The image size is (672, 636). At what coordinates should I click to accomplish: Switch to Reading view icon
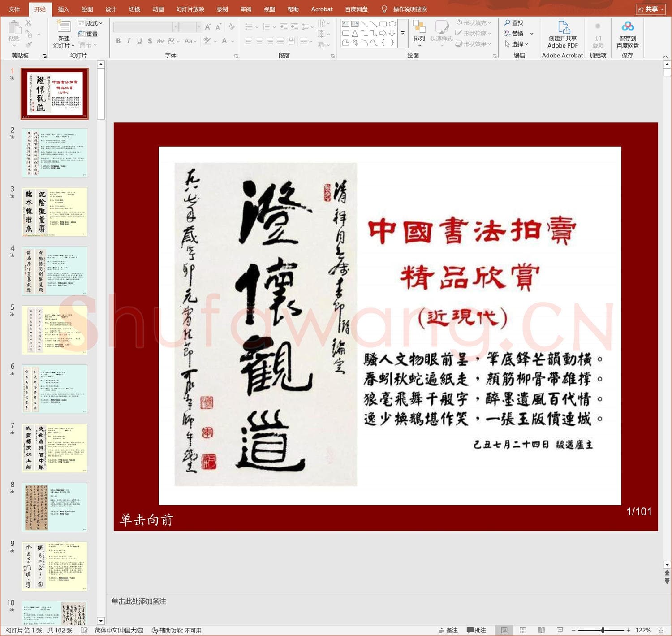(541, 630)
